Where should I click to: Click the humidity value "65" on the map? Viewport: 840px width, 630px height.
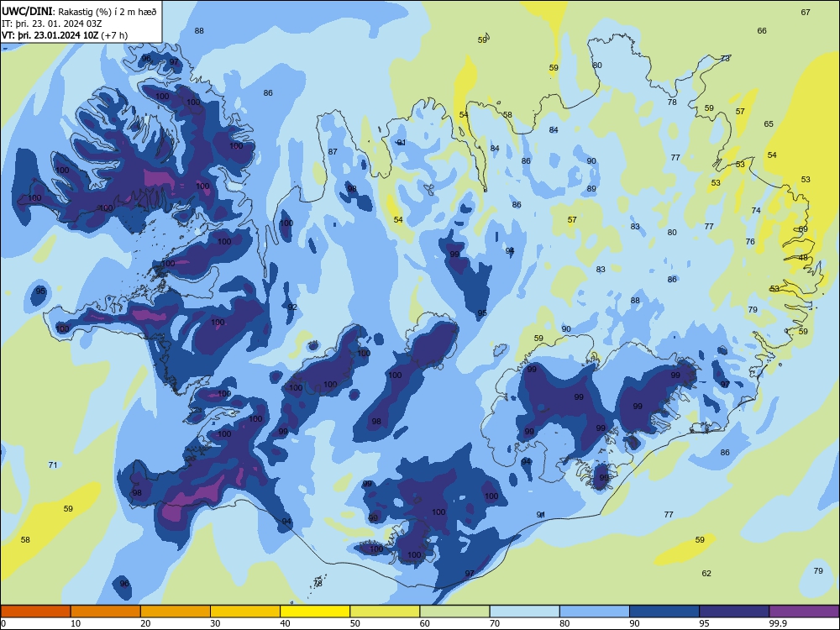click(x=769, y=123)
